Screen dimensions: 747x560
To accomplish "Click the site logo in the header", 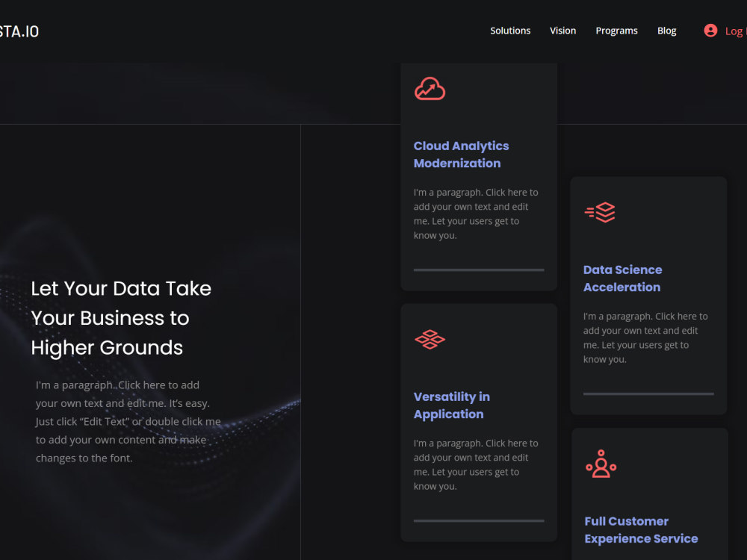I will click(19, 31).
